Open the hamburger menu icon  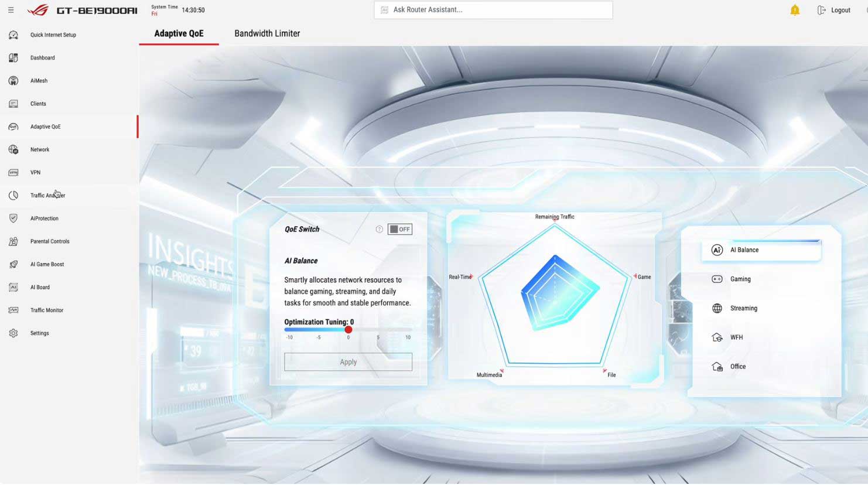11,10
